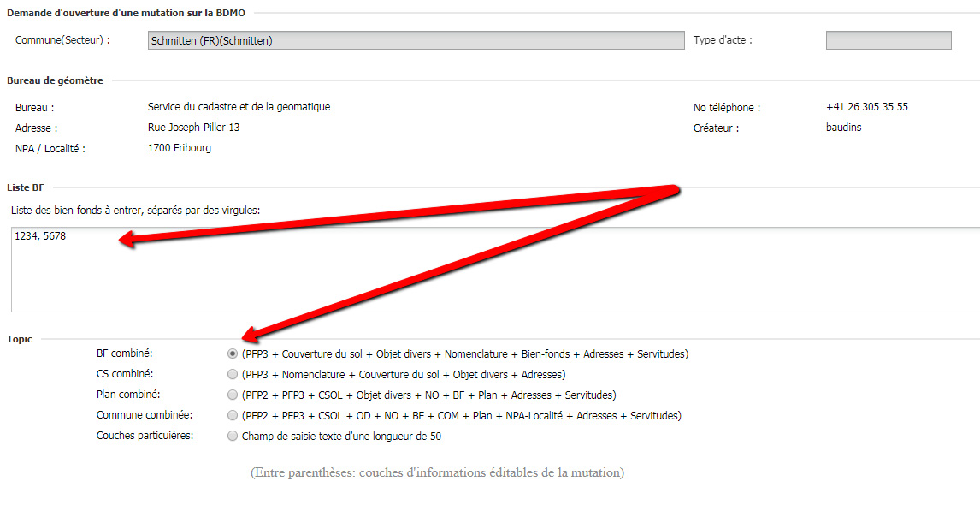The height and width of the screenshot is (505, 980).
Task: Click the address "Rue Joseph-Piller 13"
Action: 193,128
